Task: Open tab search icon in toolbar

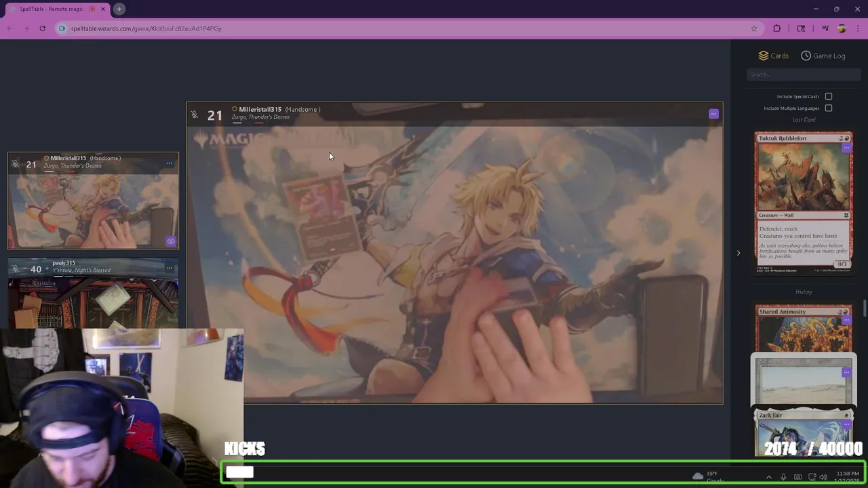Action: click(x=801, y=28)
